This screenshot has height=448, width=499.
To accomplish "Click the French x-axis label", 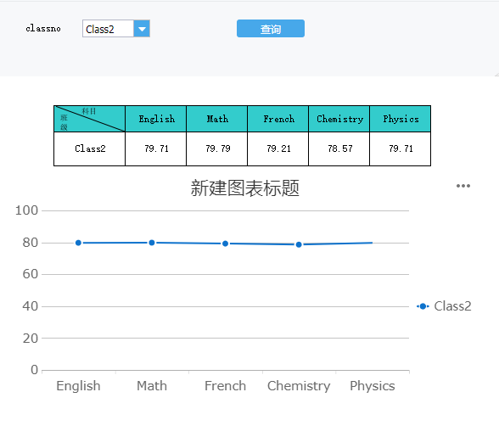I will [x=226, y=386].
